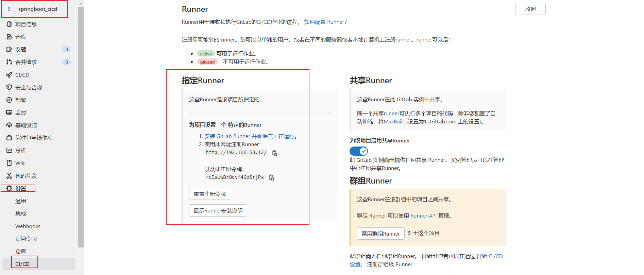The image size is (644, 275).
Task: Click 软件包与镜像库 sidebar label
Action: [34, 138]
